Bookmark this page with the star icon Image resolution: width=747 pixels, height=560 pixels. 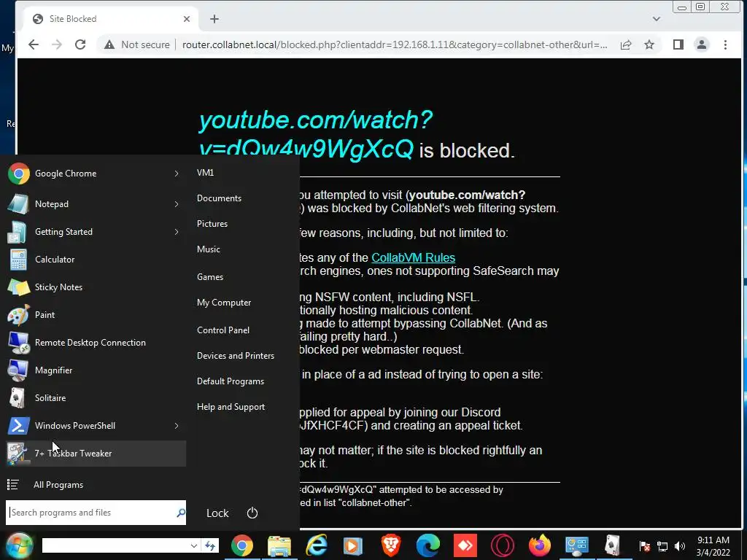tap(649, 44)
